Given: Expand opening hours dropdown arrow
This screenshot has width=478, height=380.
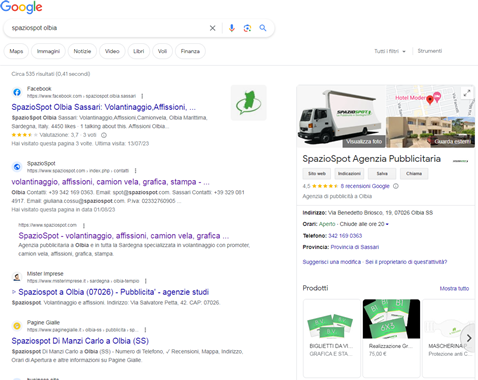Looking at the screenshot, I should point(387,224).
